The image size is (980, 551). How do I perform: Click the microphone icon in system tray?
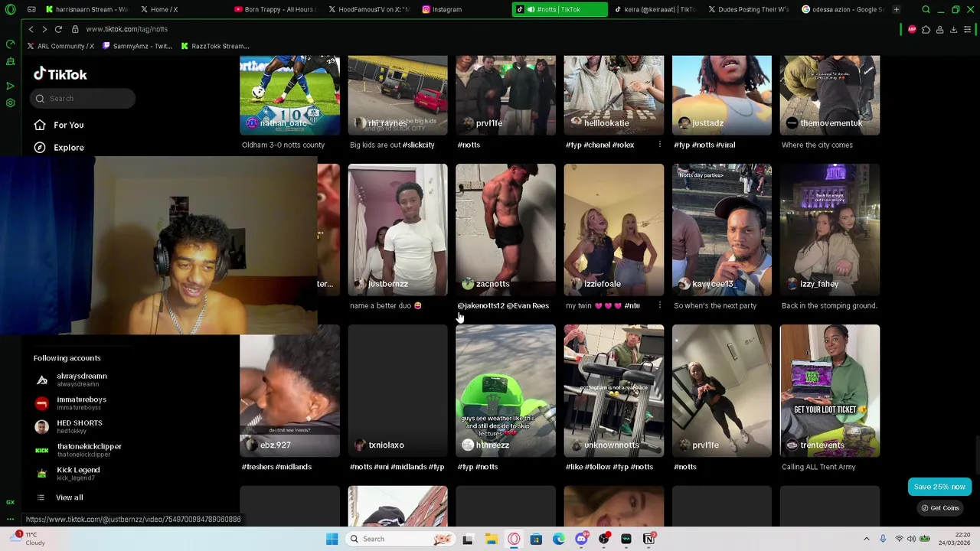[x=883, y=539]
